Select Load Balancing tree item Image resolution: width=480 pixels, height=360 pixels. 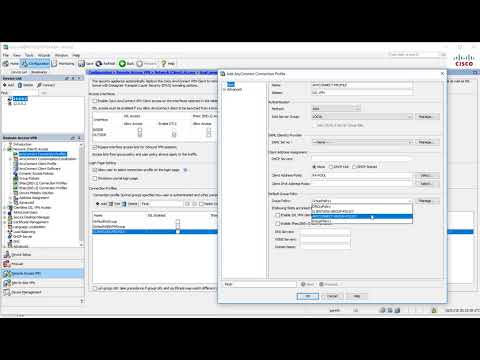point(24,232)
